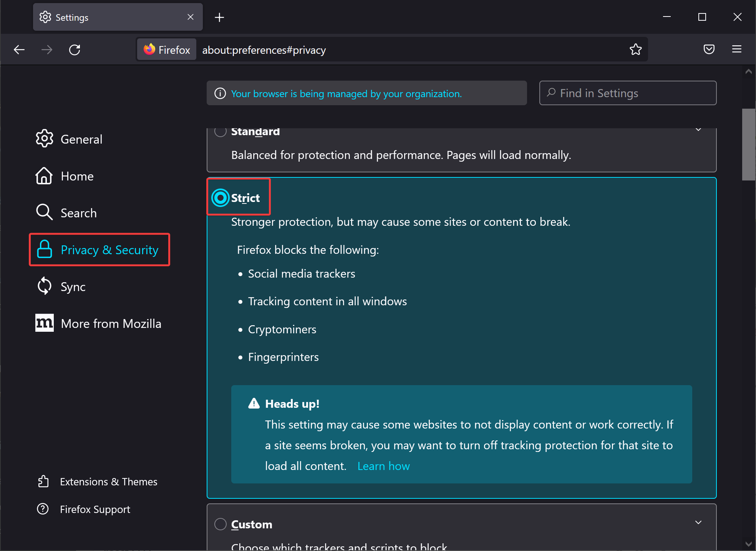Screen dimensions: 756x551
Task: Click the Search magnifier sidebar icon
Action: (44, 212)
